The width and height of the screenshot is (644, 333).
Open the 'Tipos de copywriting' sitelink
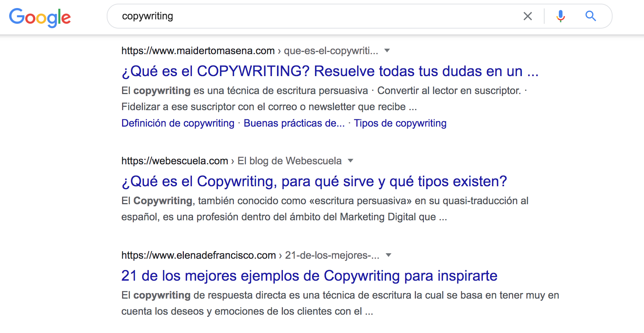(x=400, y=123)
